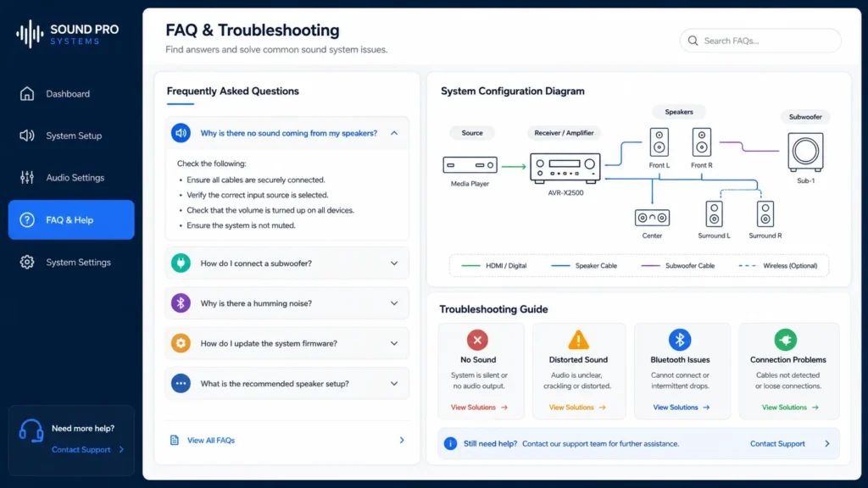Click the purple Bluetooth icon beside humming noise
Image resolution: width=868 pixels, height=488 pixels.
click(x=181, y=303)
